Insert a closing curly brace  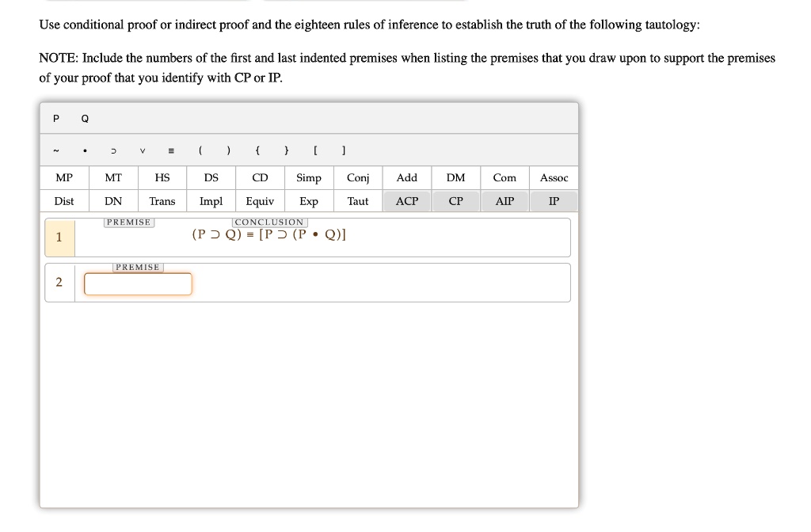[285, 150]
